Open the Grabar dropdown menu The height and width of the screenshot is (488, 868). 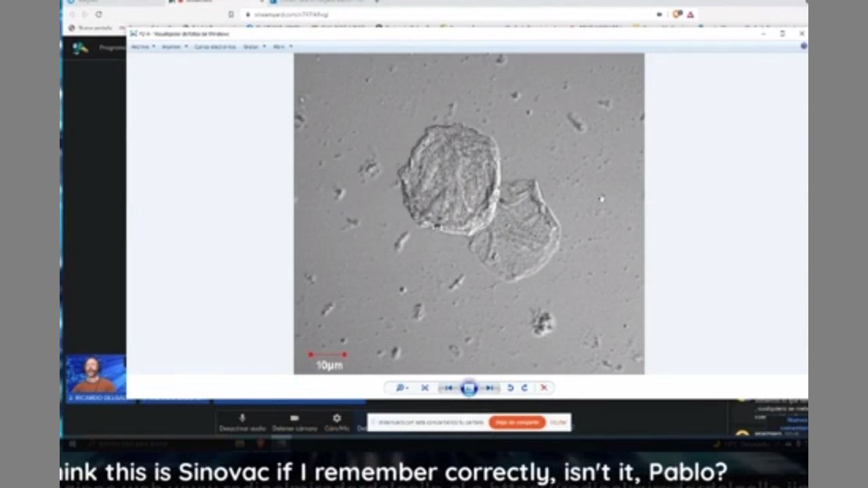(x=254, y=47)
